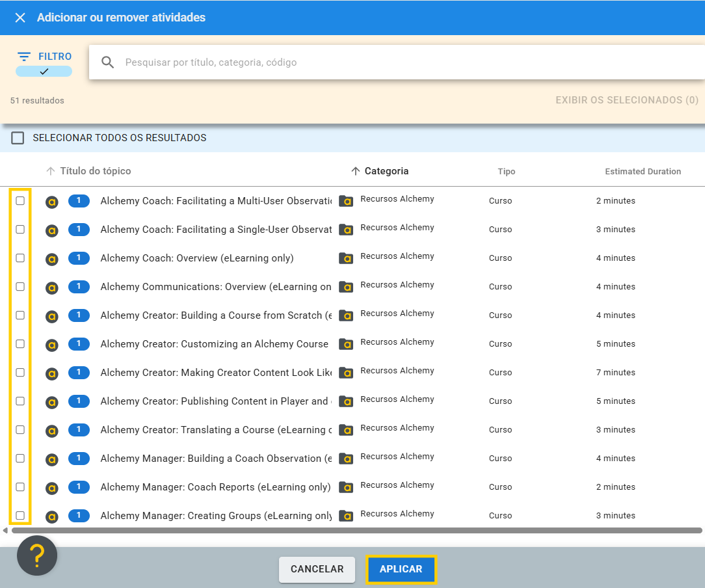
Task: Click the filter lines icon
Action: click(24, 57)
